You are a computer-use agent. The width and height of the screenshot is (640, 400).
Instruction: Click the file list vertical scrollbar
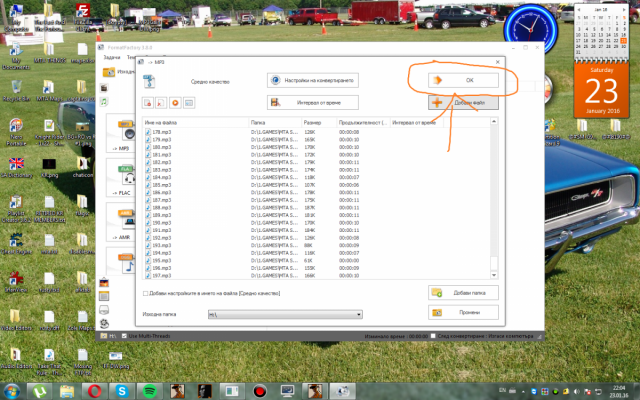tap(493, 200)
